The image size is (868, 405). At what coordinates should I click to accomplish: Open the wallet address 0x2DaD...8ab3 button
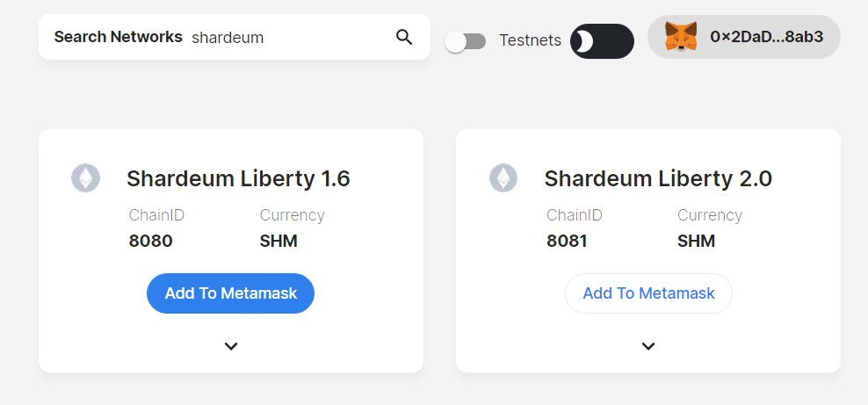744,37
